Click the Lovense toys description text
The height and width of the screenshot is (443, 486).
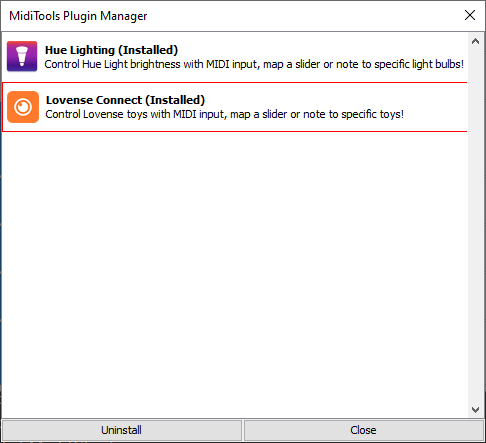(225, 114)
